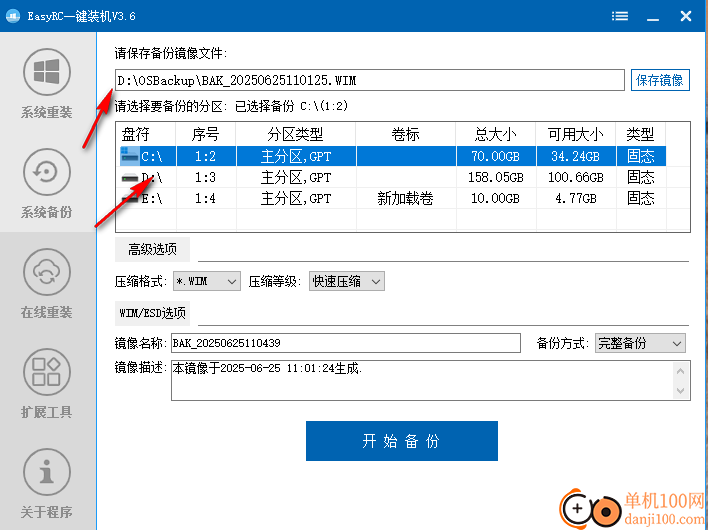
Task: Click the 分区类型 column header
Action: click(x=296, y=134)
